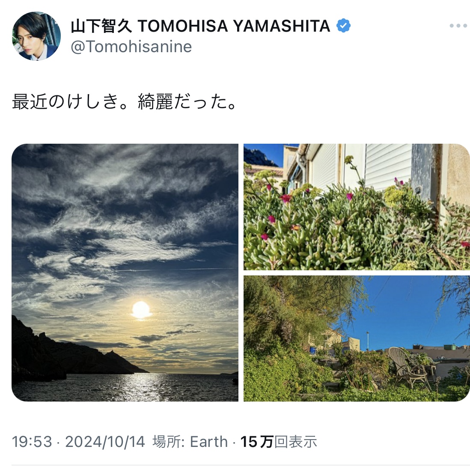The image size is (470, 476).
Task: Select the tweet text 最近のけしき。綺麗だった。
Action: coord(125,101)
